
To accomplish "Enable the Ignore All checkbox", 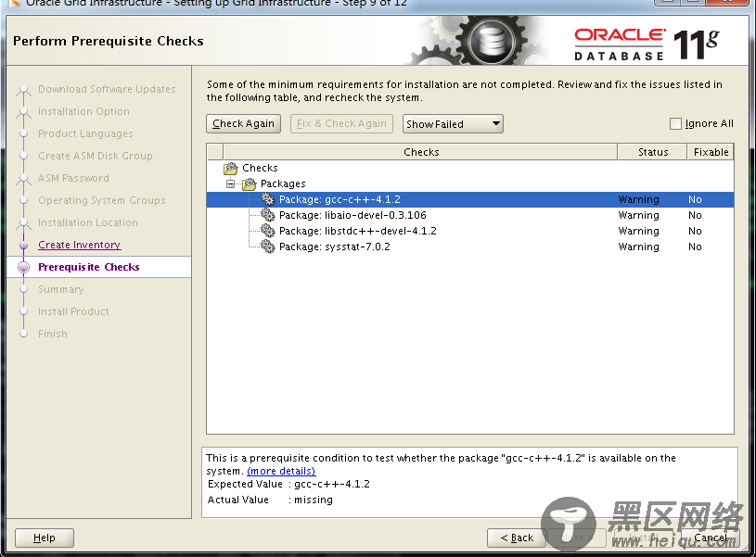I will point(675,124).
